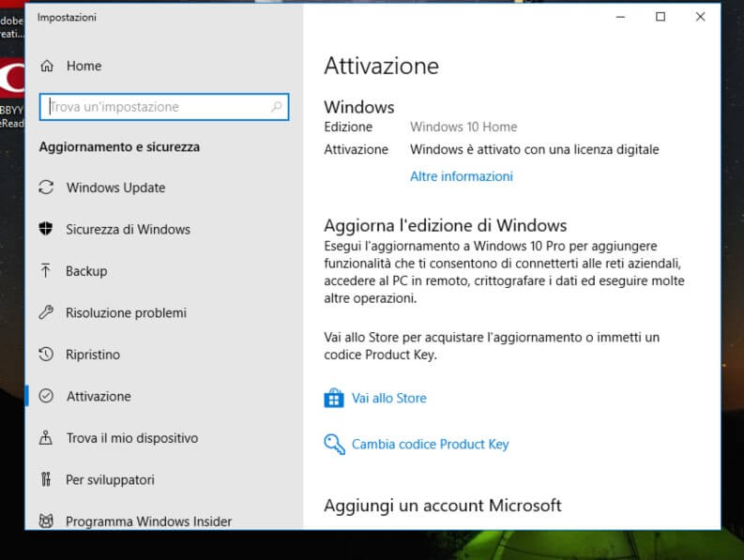Select Attivazione in the sidebar
The image size is (744, 560).
coord(99,396)
